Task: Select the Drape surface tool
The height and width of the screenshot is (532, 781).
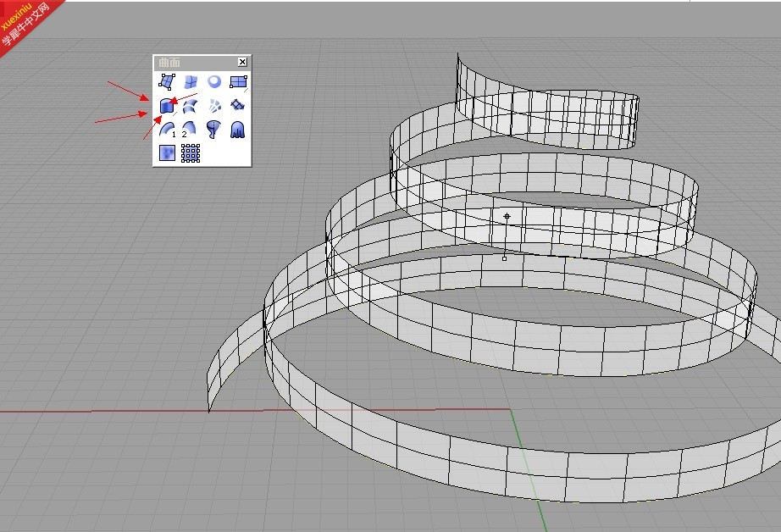Action: click(x=238, y=130)
